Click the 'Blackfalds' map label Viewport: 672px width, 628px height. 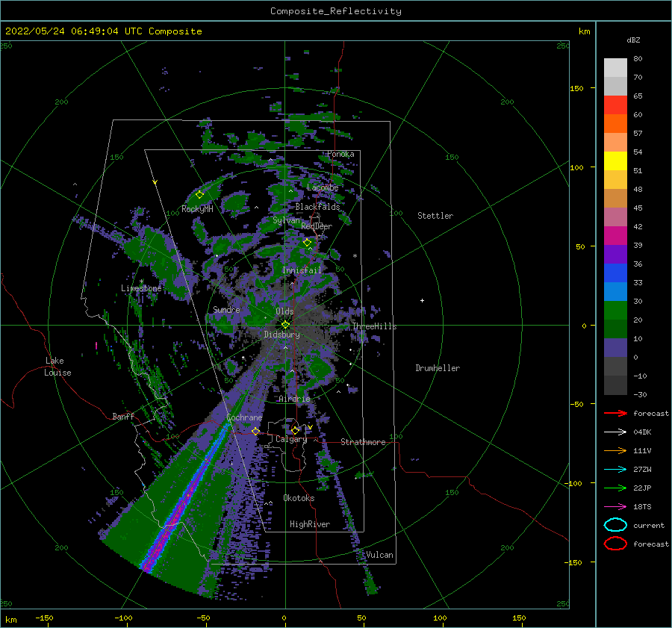coord(317,207)
